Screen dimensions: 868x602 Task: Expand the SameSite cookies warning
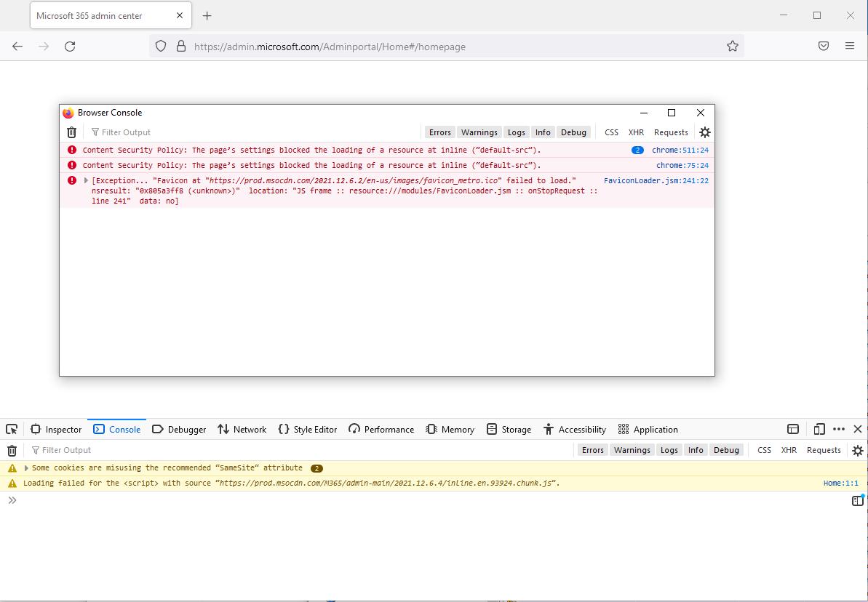click(x=25, y=467)
